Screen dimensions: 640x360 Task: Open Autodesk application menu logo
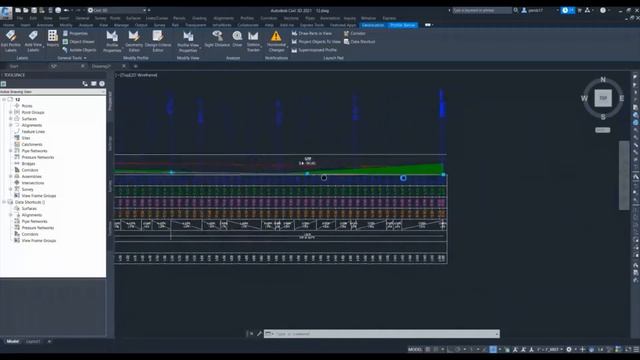pyautogui.click(x=6, y=13)
